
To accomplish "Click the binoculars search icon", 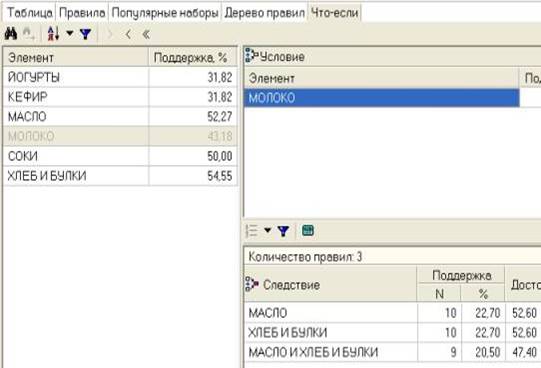I will [x=11, y=34].
